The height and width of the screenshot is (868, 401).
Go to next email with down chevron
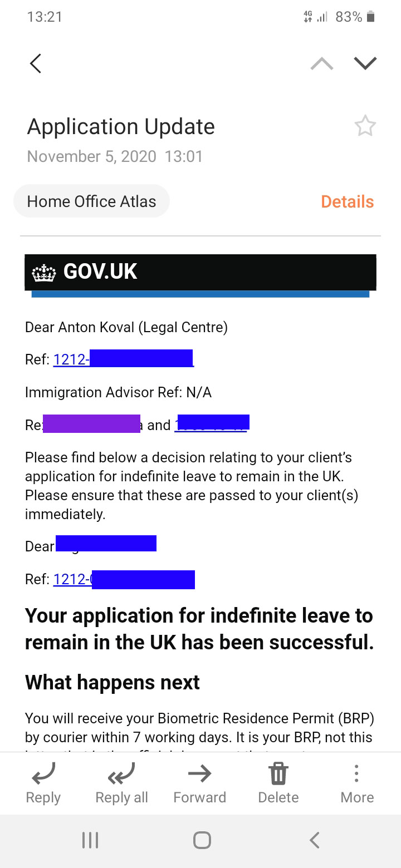point(365,63)
